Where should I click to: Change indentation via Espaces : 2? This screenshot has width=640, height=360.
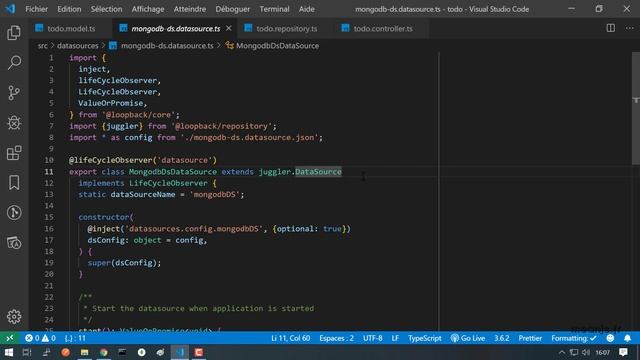coord(336,338)
